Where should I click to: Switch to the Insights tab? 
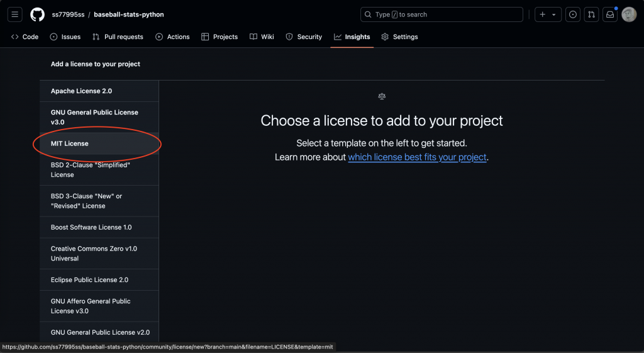pos(352,36)
